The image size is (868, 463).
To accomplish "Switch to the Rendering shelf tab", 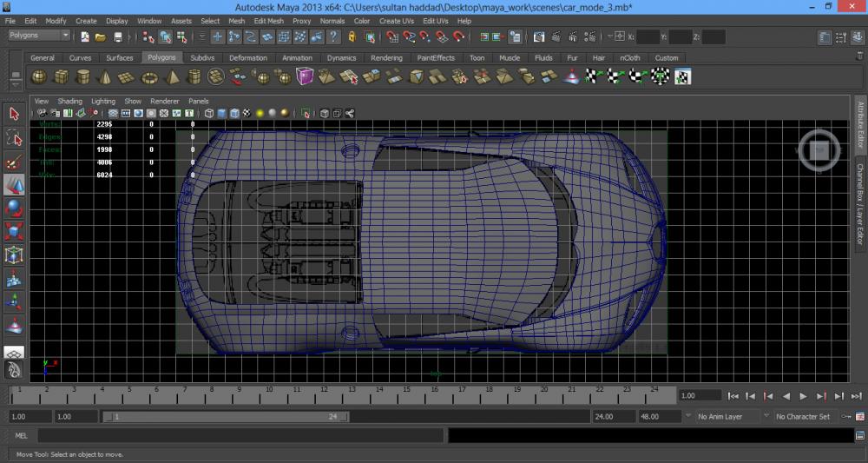I will tap(386, 58).
